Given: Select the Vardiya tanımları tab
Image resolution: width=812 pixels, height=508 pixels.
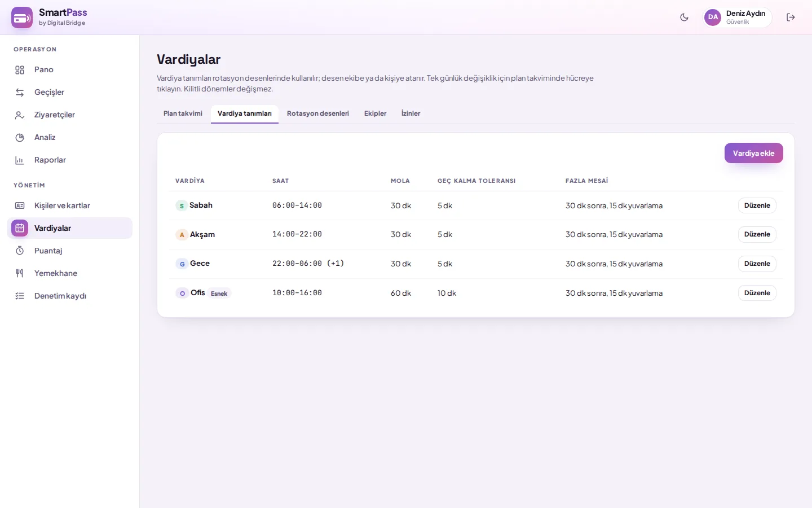Looking at the screenshot, I should click(x=245, y=113).
